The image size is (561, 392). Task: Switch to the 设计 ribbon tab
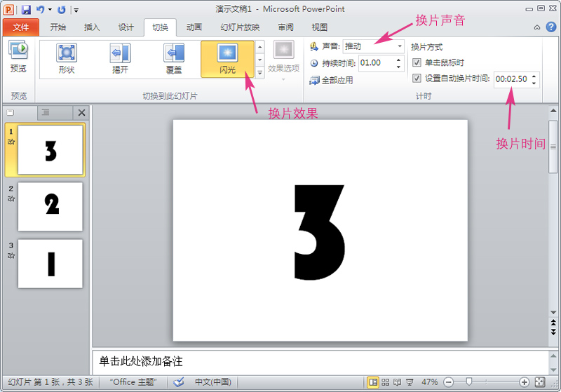click(126, 27)
